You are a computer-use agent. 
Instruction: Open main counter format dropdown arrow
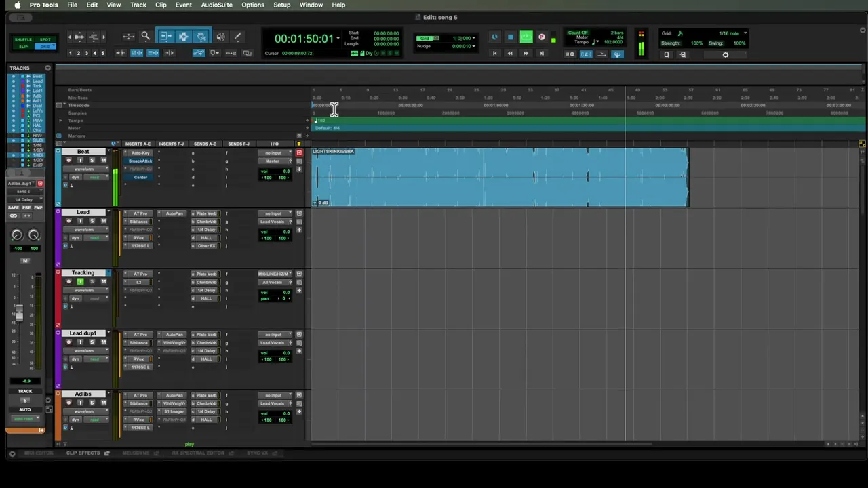coord(338,38)
